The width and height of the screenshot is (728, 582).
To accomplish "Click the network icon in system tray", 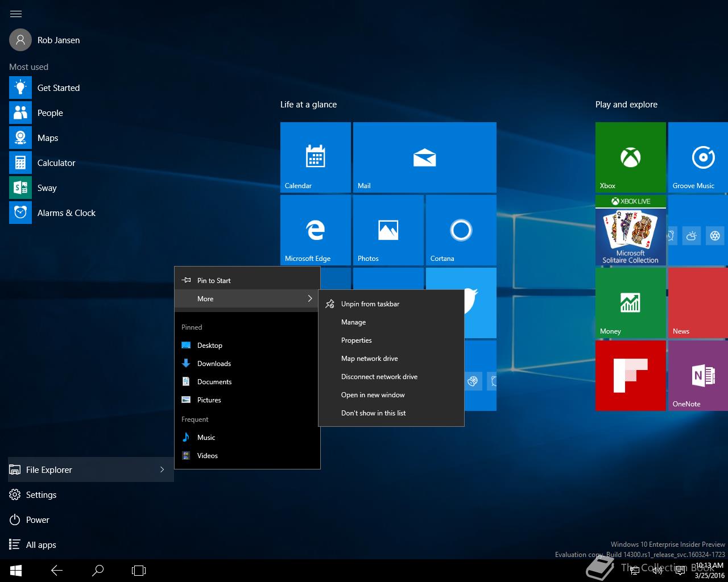I will pos(635,571).
